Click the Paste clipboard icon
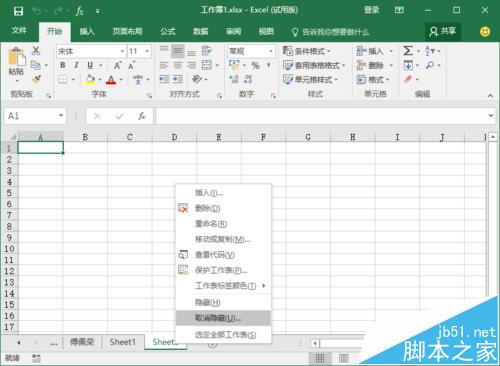The height and width of the screenshot is (366, 500). [17, 57]
